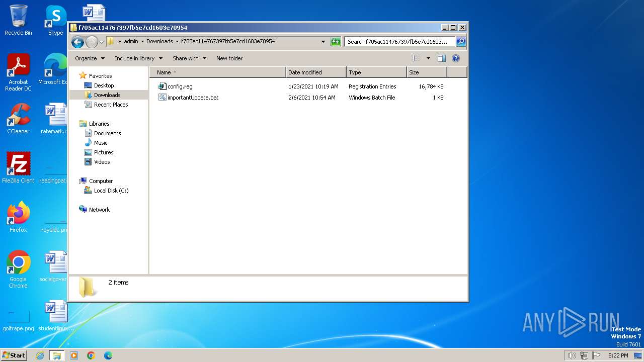The height and width of the screenshot is (362, 644).
Task: Click the admin breadcrumb segment
Action: [131, 42]
